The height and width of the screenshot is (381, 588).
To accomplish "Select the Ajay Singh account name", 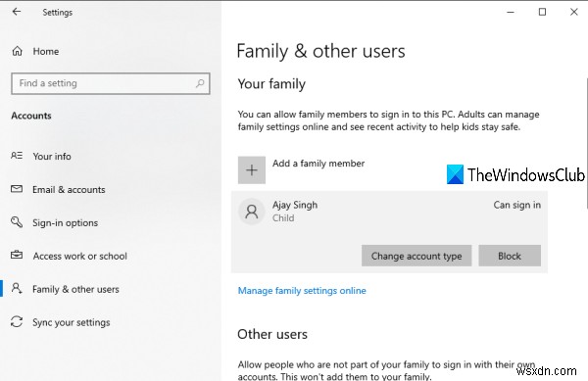I will point(295,205).
